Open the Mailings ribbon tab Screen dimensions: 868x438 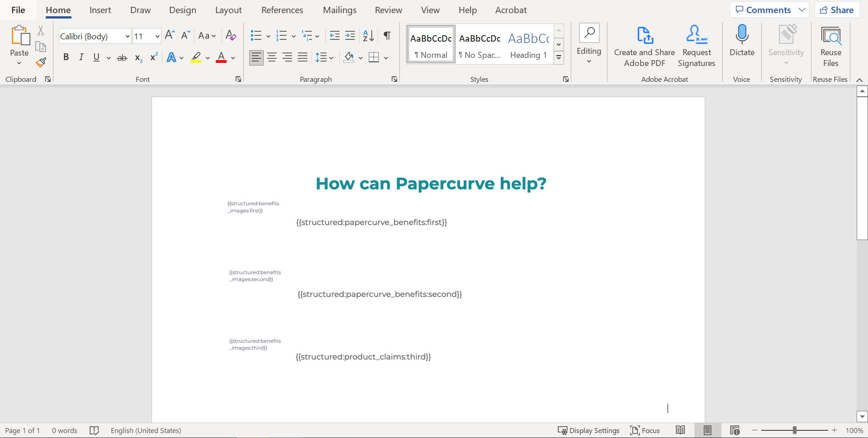pyautogui.click(x=340, y=9)
